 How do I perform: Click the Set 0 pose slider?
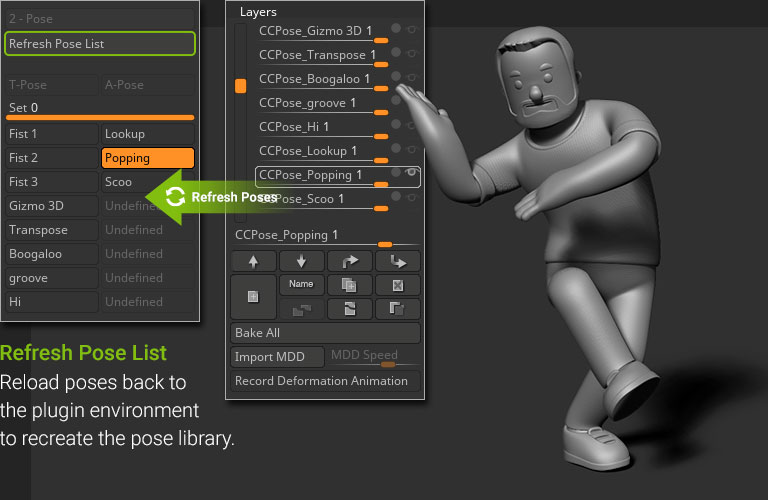[x=99, y=109]
